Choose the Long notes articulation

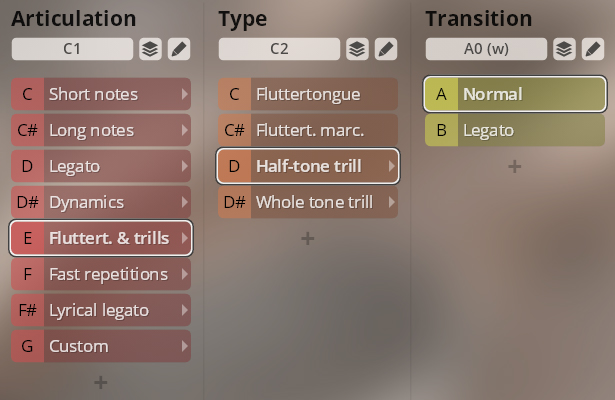tap(101, 130)
